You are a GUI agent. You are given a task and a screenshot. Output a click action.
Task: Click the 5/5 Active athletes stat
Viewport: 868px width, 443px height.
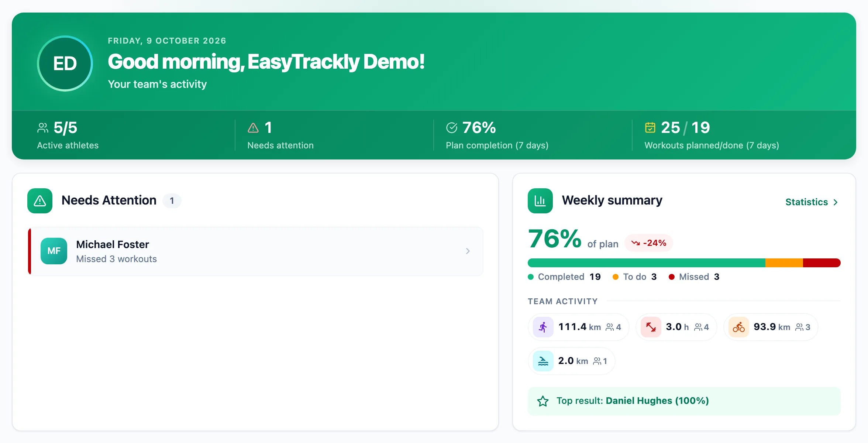click(x=68, y=135)
